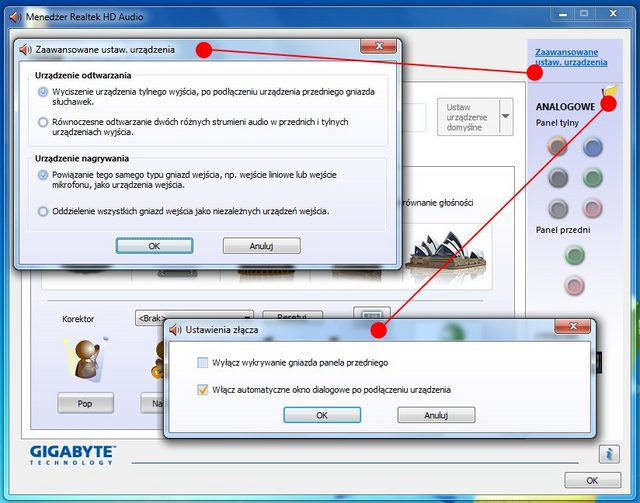This screenshot has width=640, height=503.
Task: Open 'Zaawansowane ustaw. urządzenia' link
Action: pyautogui.click(x=567, y=57)
